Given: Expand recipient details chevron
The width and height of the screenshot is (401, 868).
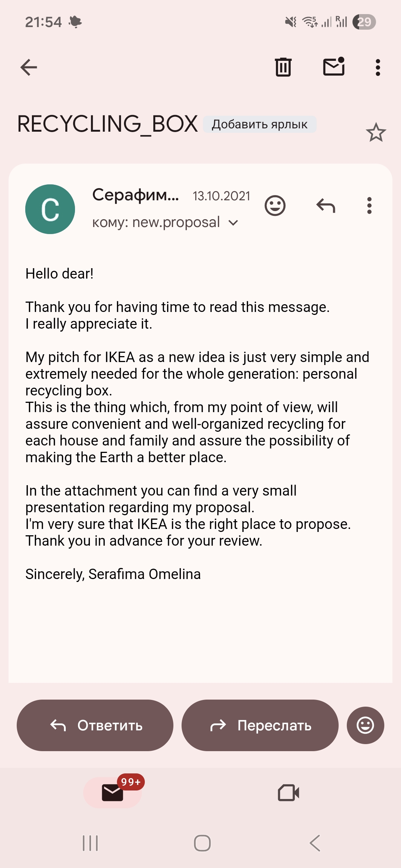Looking at the screenshot, I should tap(233, 223).
